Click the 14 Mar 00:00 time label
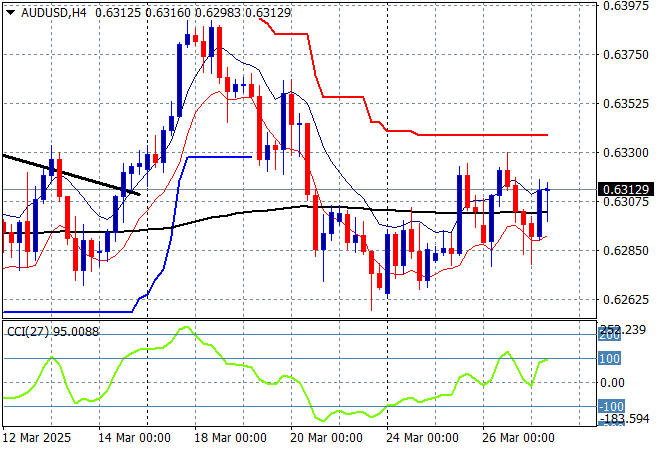Viewport: 660px width, 450px height. (x=134, y=438)
